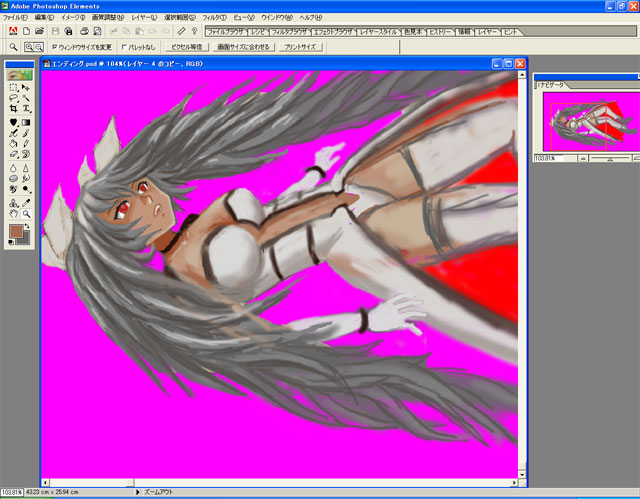640x499 pixels.
Task: Choose Zoom Out mode in options bar
Action: [x=39, y=47]
